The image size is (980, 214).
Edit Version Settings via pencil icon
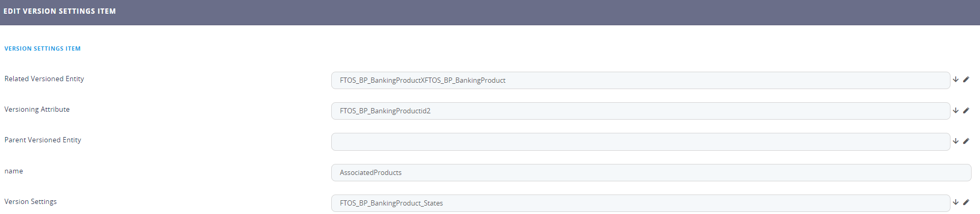coord(966,202)
